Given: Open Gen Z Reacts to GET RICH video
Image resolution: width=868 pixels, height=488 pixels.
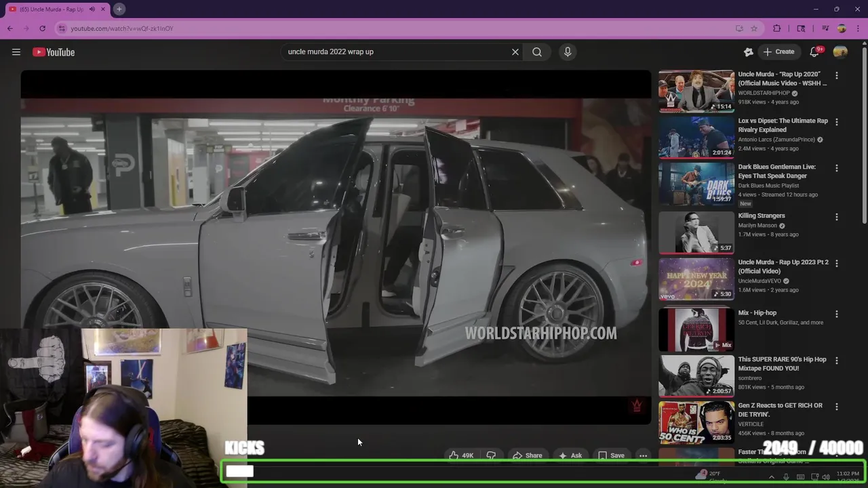Looking at the screenshot, I should tap(780, 410).
